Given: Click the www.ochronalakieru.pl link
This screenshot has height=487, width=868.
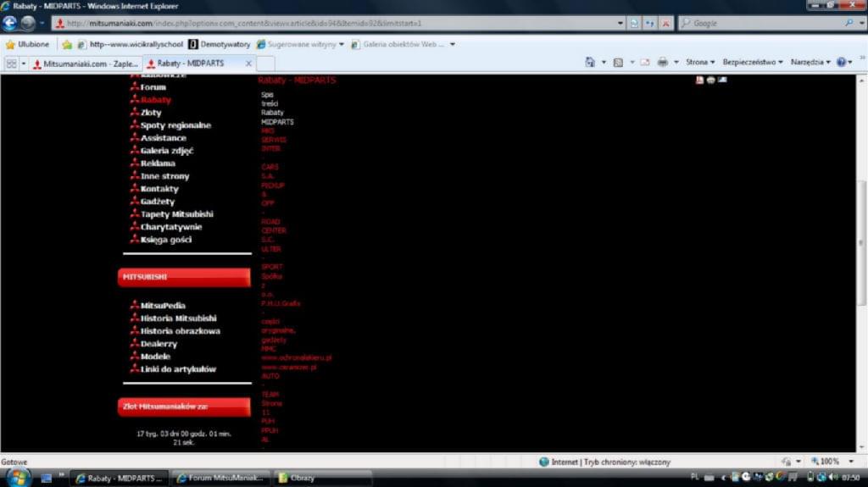Looking at the screenshot, I should click(x=296, y=358).
